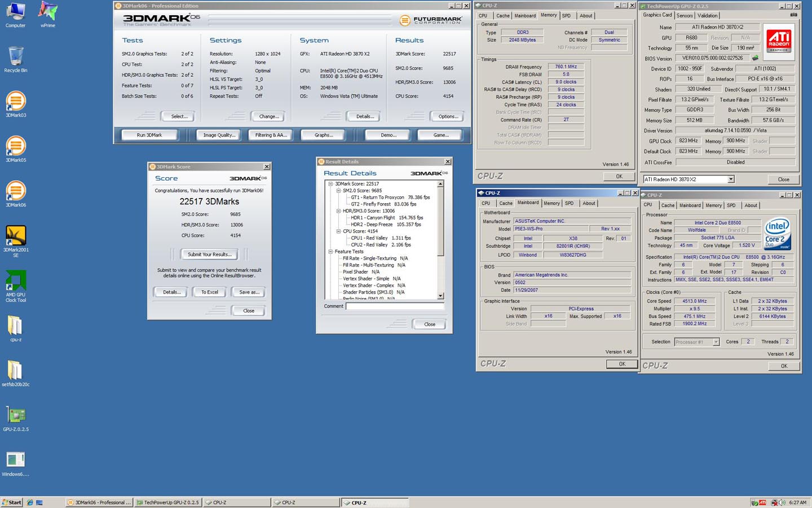
Task: Collapse the 3DMark Score tree node
Action: (x=330, y=184)
